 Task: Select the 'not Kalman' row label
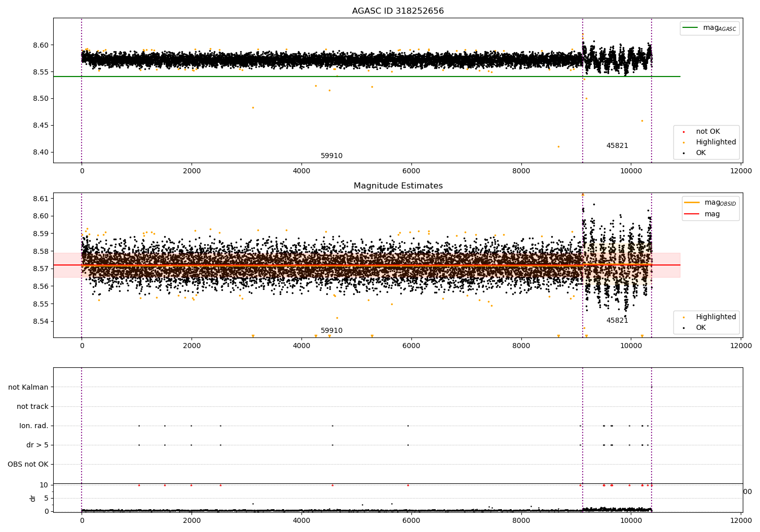pos(28,388)
